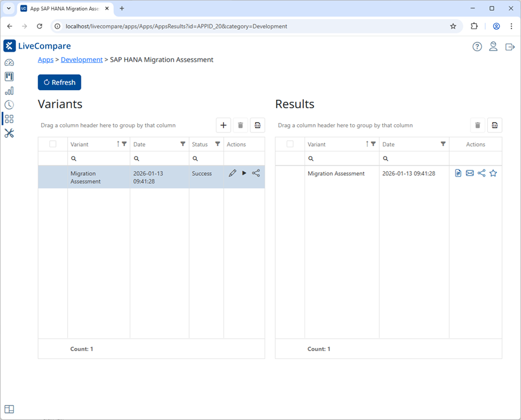
Task: Sort Variants grid by Variant header
Action: pos(80,144)
